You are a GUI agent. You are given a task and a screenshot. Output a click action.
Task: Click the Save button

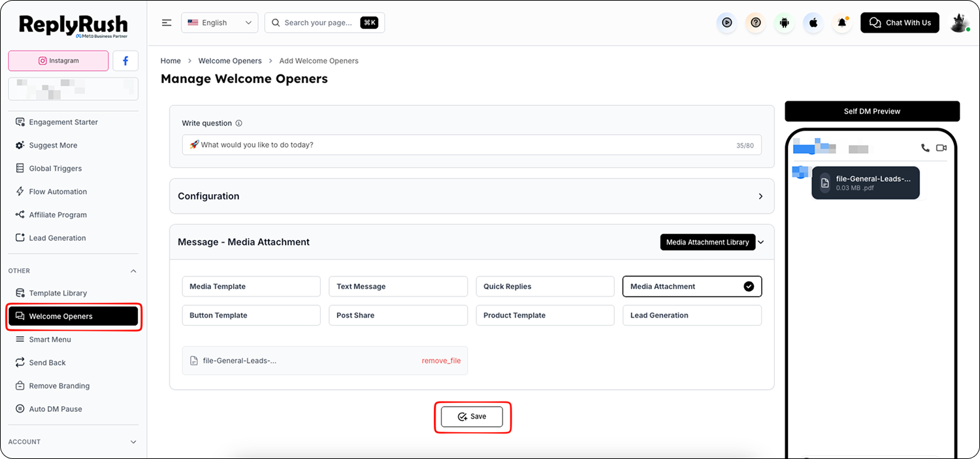472,416
